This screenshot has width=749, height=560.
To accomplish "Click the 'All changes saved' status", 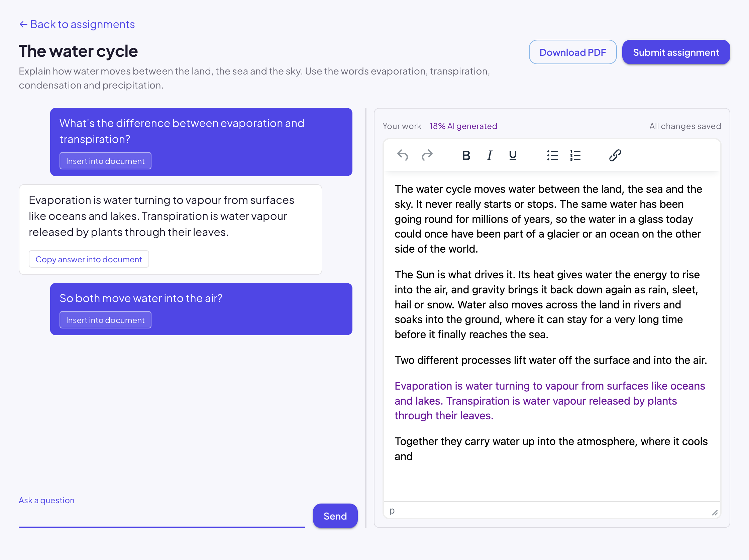I will pos(685,126).
